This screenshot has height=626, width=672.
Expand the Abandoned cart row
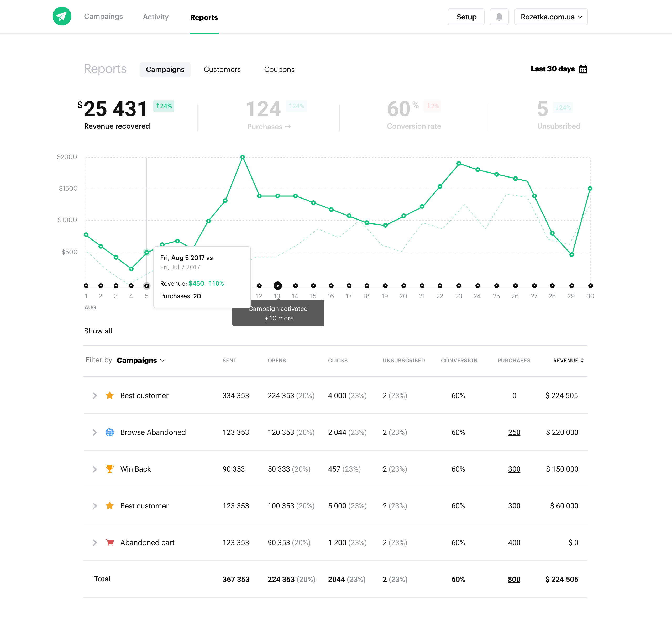pyautogui.click(x=95, y=542)
